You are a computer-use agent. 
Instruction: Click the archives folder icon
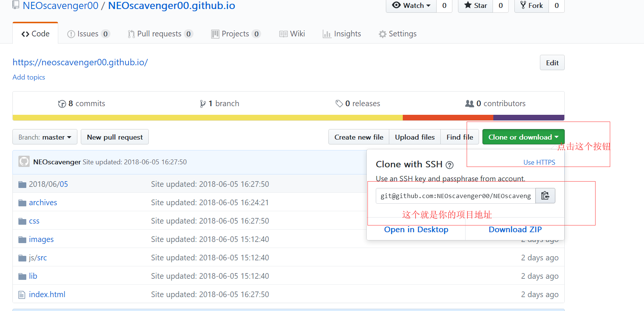tap(23, 203)
